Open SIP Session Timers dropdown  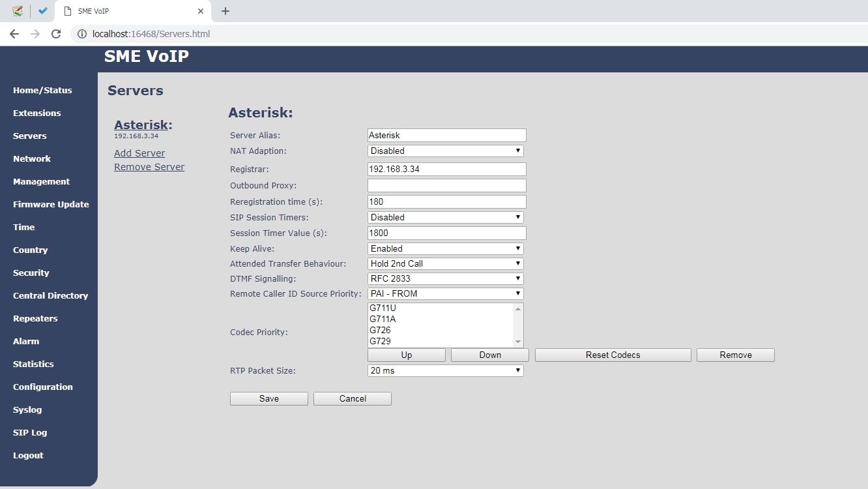click(x=446, y=217)
